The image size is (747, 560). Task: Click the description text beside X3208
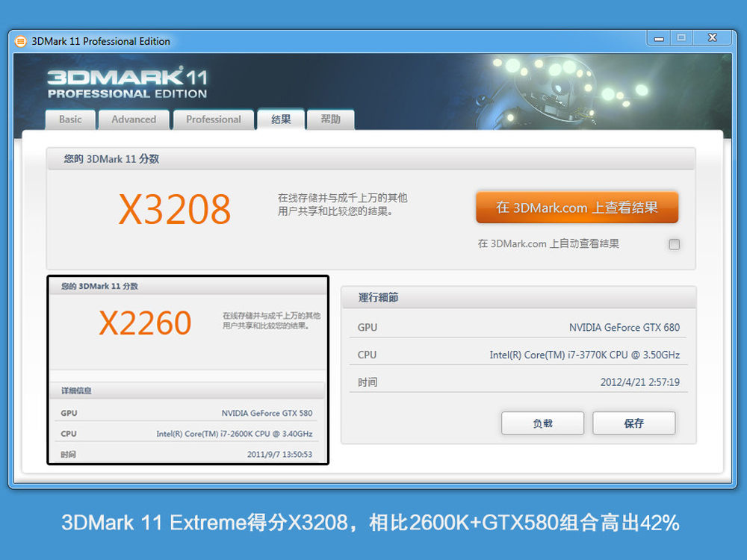tap(343, 205)
